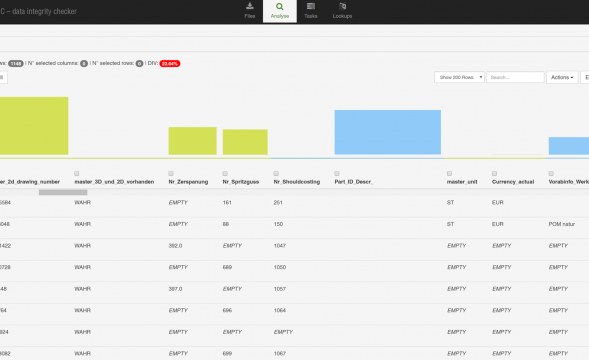Open the Lookups tab
589x360 pixels.
[x=342, y=11]
